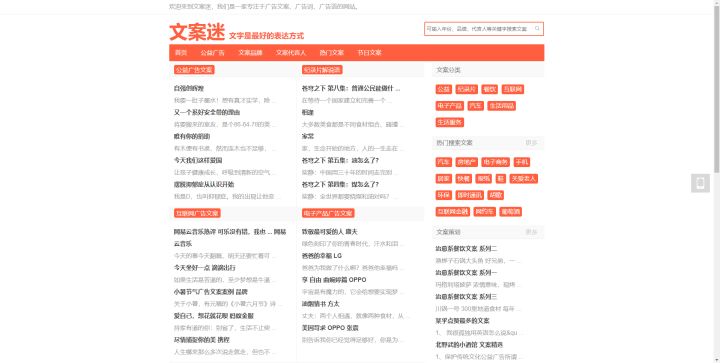720x363 pixels.
Task: Click the floating widget icon at right edge
Action: point(700,183)
